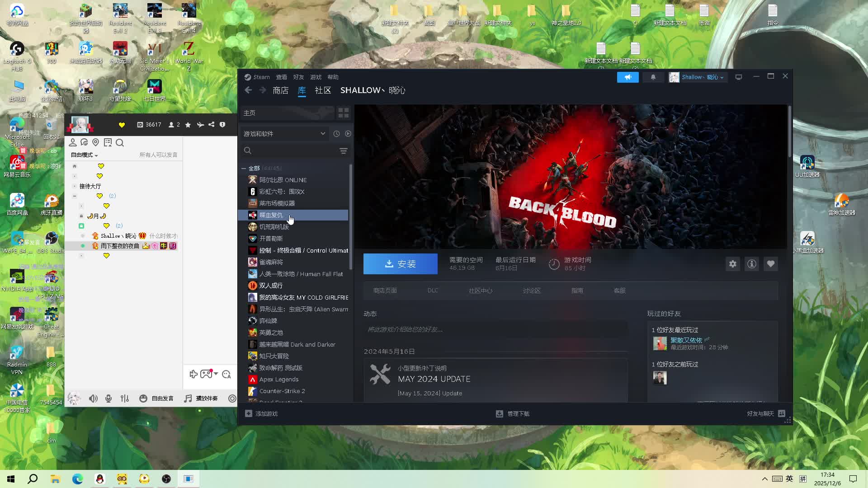Screen dimensions: 868x488
Task: Open the 商店页面 link
Action: [x=385, y=291]
